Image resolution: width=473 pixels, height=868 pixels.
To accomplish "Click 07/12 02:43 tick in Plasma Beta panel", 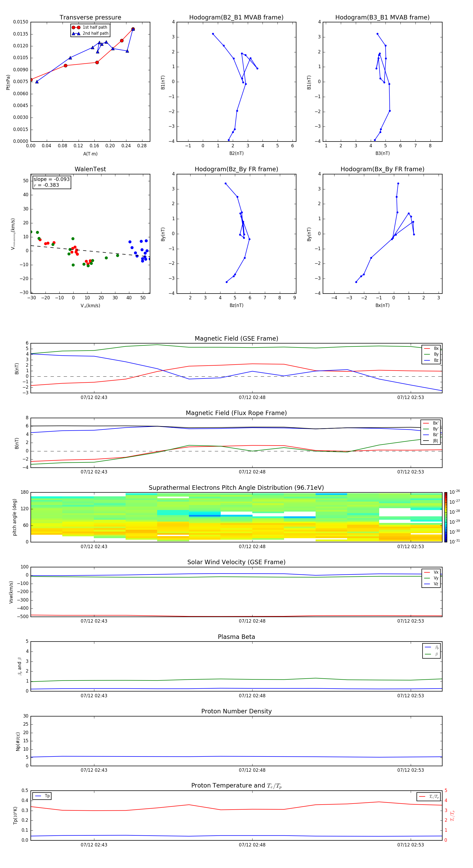I will (x=94, y=696).
